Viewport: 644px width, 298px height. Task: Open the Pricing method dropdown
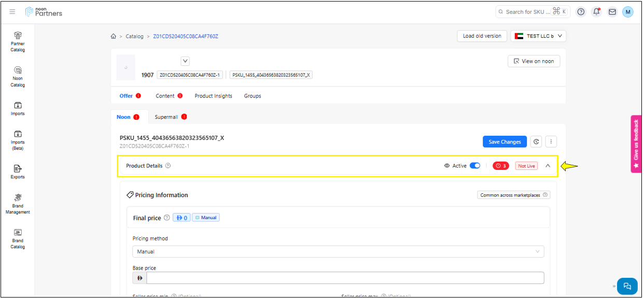tap(338, 251)
